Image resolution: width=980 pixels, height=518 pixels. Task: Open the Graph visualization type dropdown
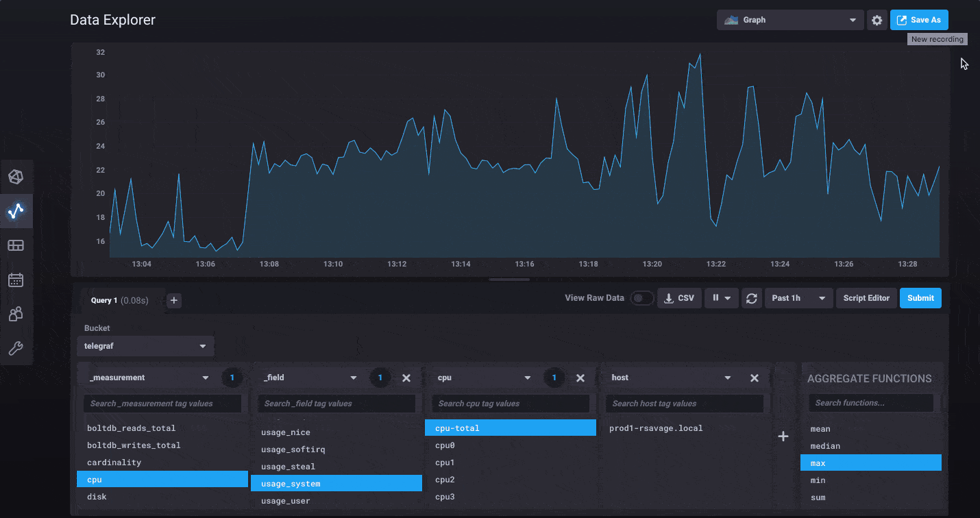pyautogui.click(x=790, y=21)
